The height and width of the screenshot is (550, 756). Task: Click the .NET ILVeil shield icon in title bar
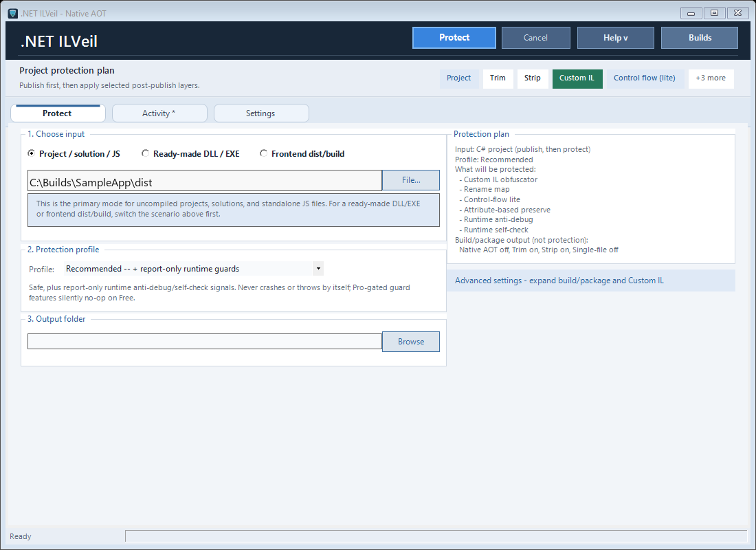13,13
